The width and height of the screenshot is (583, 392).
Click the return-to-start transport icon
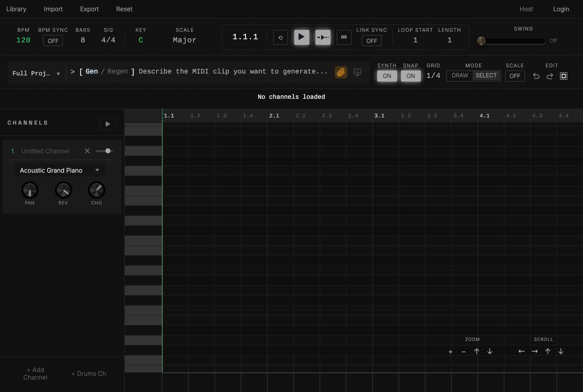point(280,38)
